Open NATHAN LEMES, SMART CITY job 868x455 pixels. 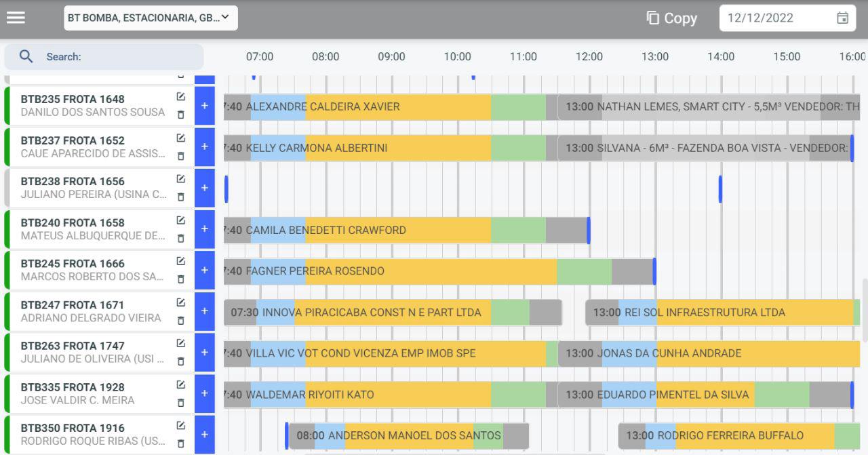coord(709,107)
